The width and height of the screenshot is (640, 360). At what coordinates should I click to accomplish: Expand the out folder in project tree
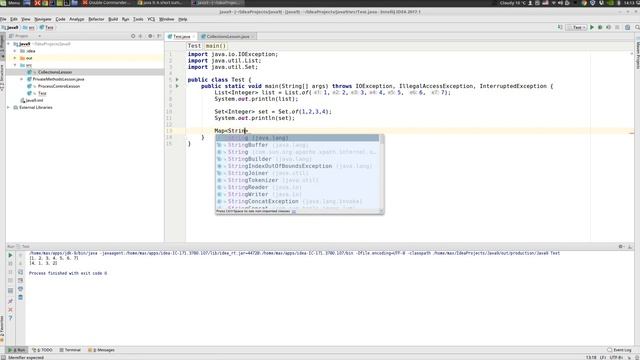(16, 58)
